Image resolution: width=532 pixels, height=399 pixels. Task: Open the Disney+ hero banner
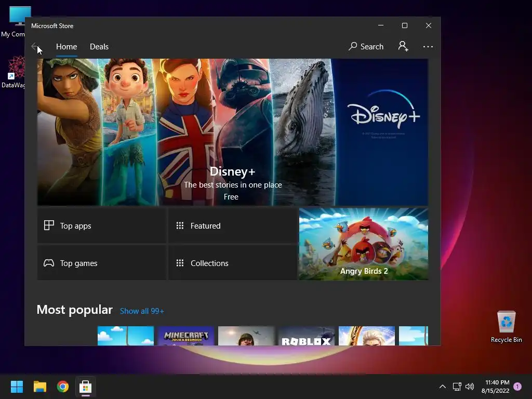pyautogui.click(x=232, y=132)
